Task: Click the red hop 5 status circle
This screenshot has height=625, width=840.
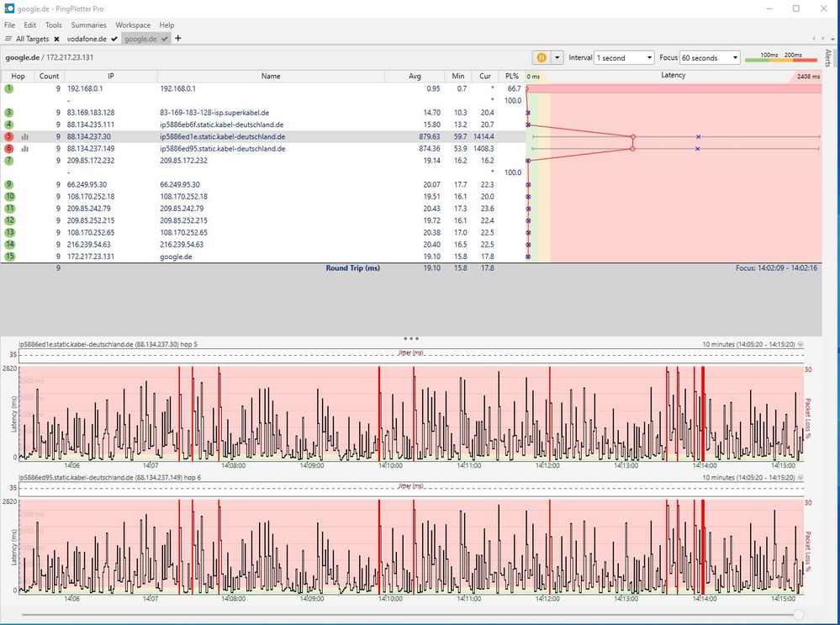Action: point(9,136)
